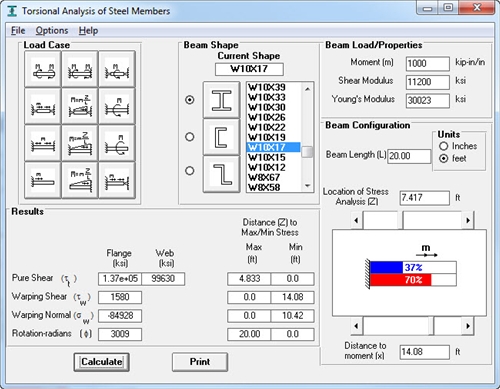Click the stress location slider thumb
This screenshot has height=389, width=500.
point(400,220)
